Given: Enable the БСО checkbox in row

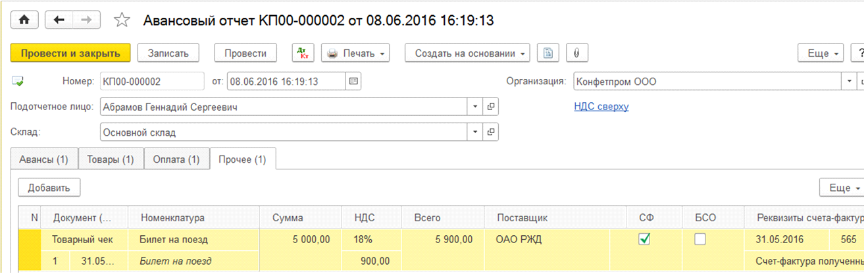Looking at the screenshot, I should pos(700,240).
